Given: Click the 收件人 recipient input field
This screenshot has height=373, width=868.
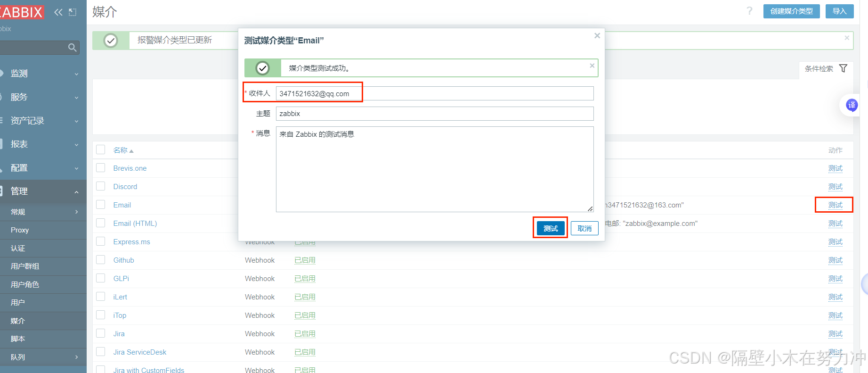Looking at the screenshot, I should tap(435, 93).
